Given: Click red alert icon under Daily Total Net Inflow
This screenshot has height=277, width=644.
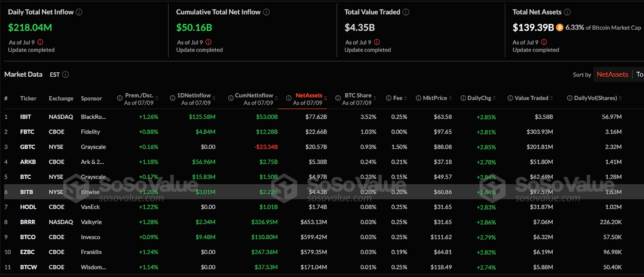Looking at the screenshot, I should pyautogui.click(x=40, y=42).
